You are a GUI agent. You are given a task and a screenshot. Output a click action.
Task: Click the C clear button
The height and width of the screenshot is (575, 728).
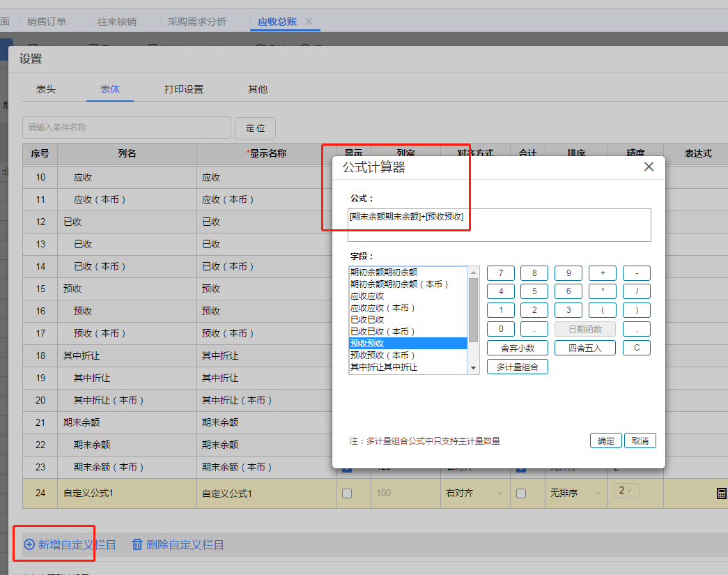[637, 348]
